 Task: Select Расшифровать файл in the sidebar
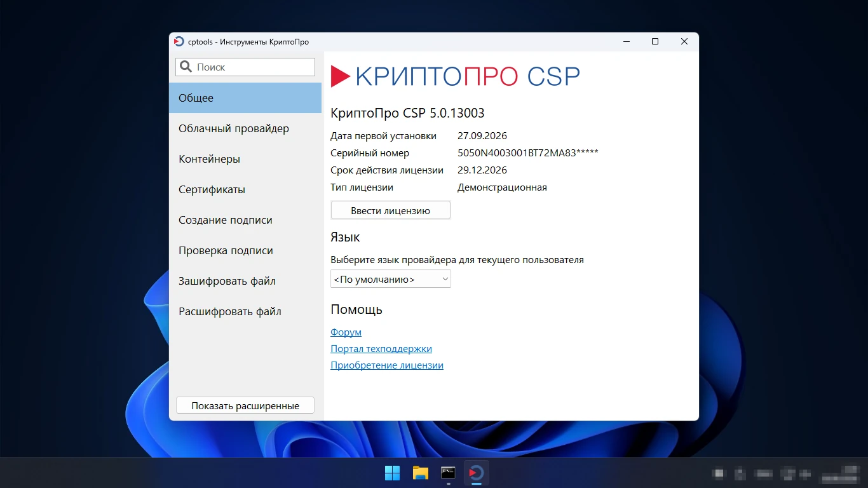point(245,311)
